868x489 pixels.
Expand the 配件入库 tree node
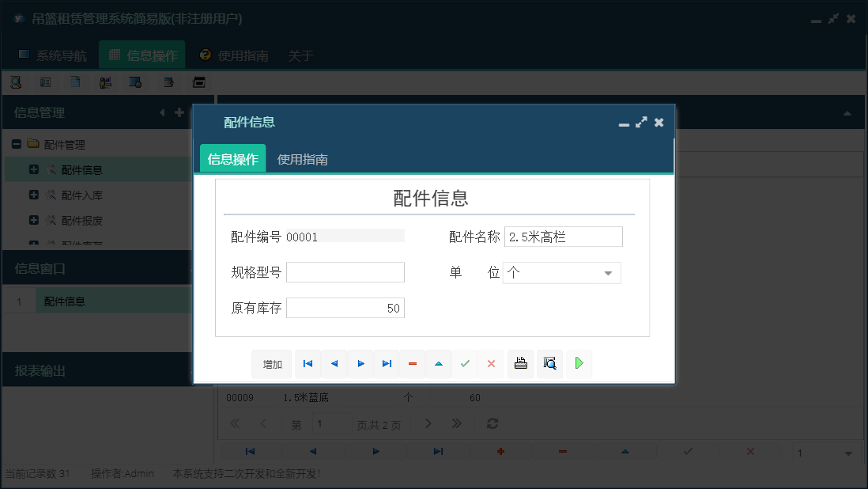33,195
